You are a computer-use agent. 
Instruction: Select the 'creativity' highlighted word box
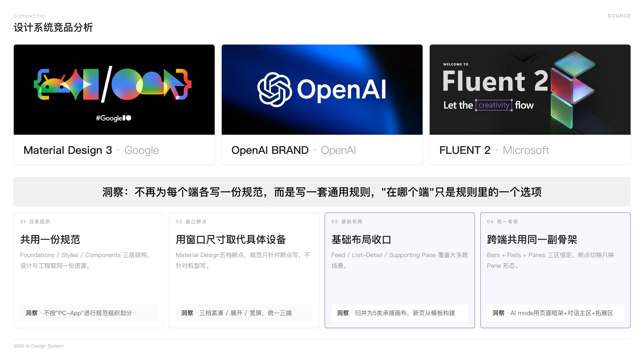[x=494, y=105]
